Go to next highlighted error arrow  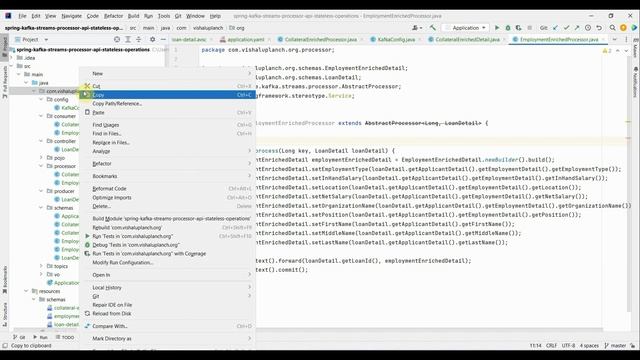click(x=626, y=51)
